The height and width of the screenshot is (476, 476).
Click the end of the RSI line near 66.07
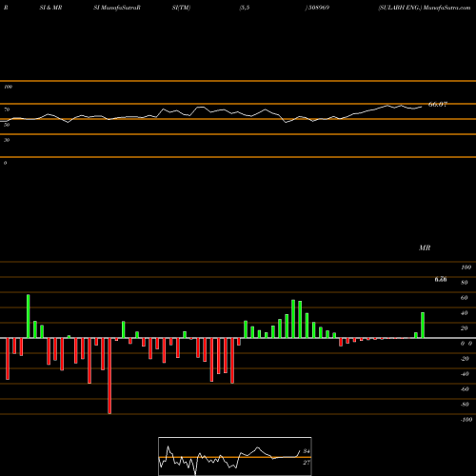pos(421,107)
